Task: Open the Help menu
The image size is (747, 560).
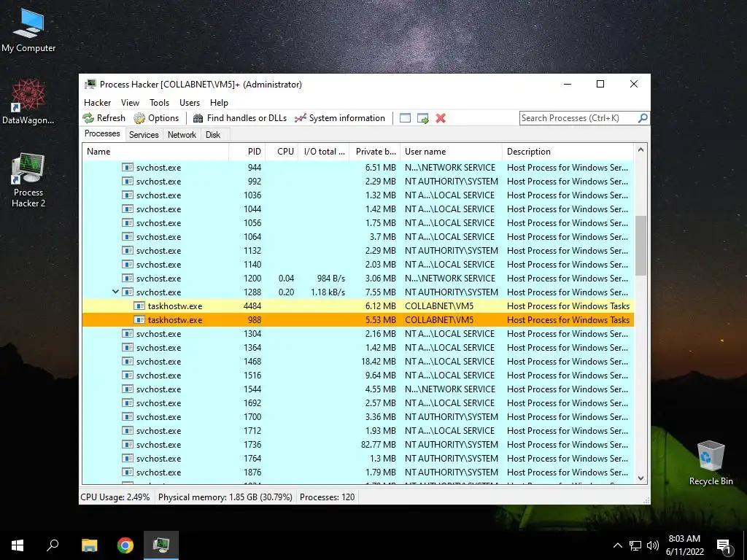Action: [x=219, y=102]
